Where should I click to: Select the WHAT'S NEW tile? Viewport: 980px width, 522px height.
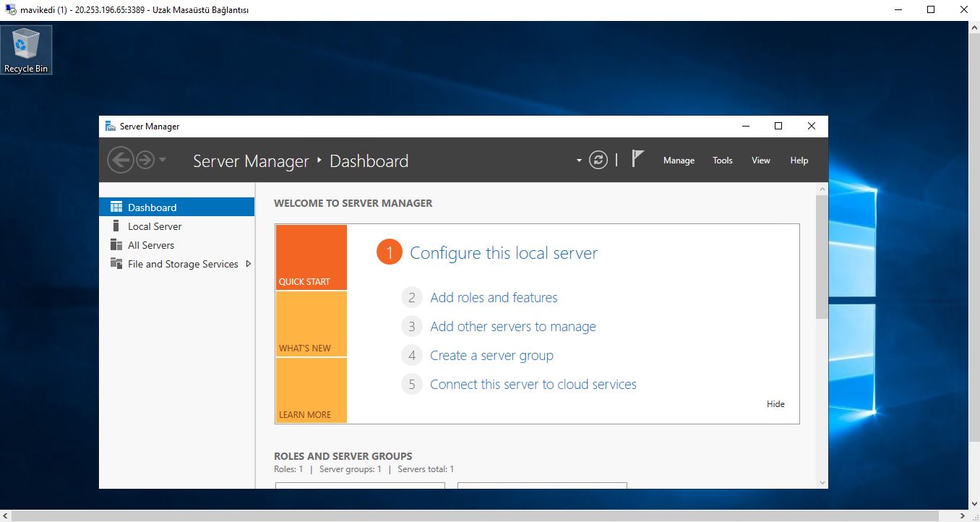click(x=311, y=324)
